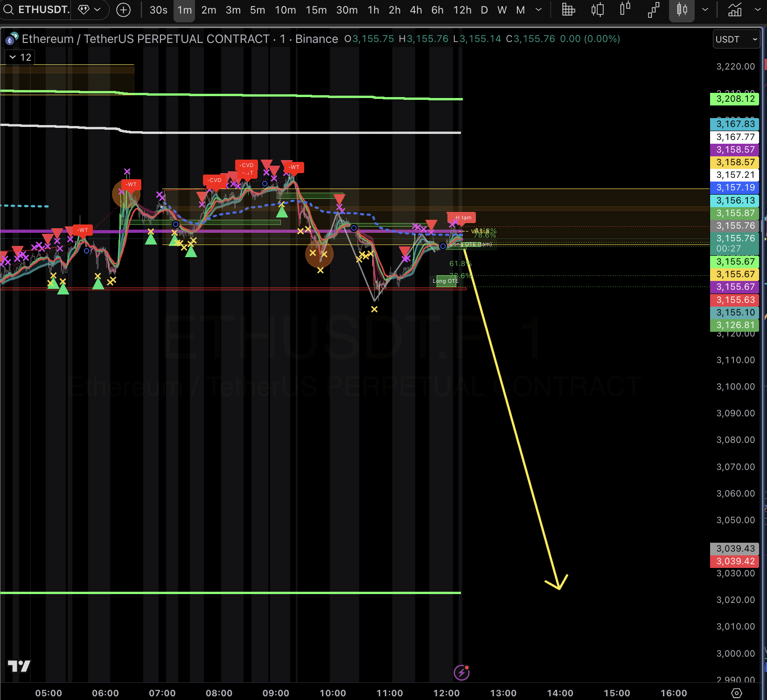Expand the chart type dropdown arrow
This screenshot has height=700, width=767.
click(705, 10)
